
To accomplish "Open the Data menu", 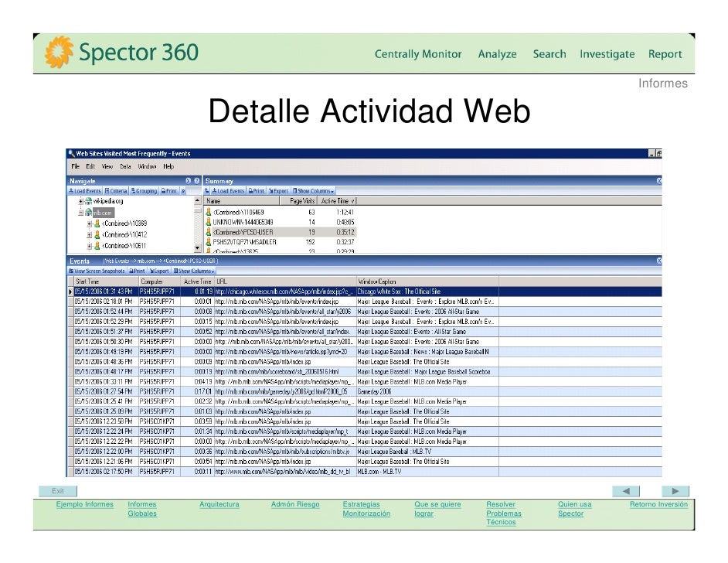I will tap(125, 166).
